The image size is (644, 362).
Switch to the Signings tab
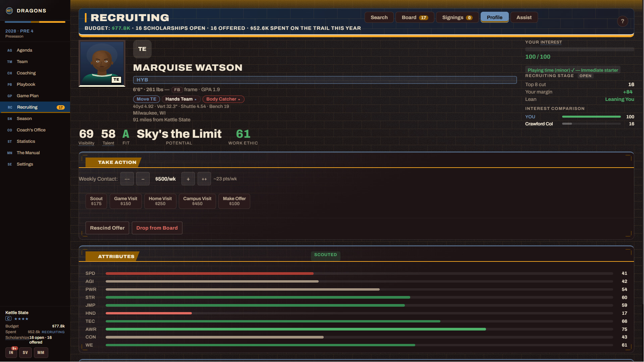[x=457, y=17]
